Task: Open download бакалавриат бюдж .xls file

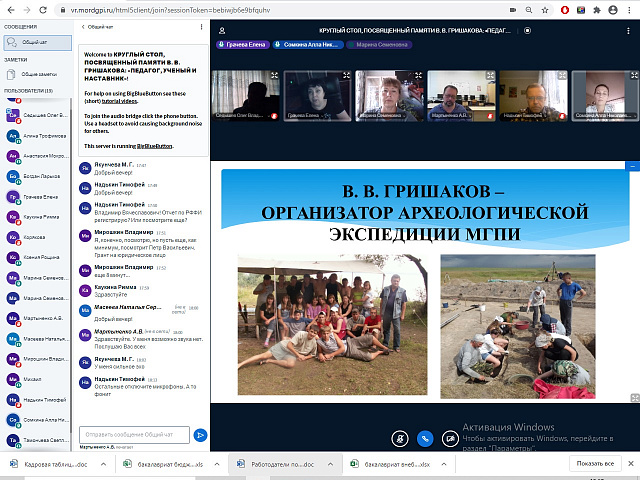Action: tap(163, 464)
